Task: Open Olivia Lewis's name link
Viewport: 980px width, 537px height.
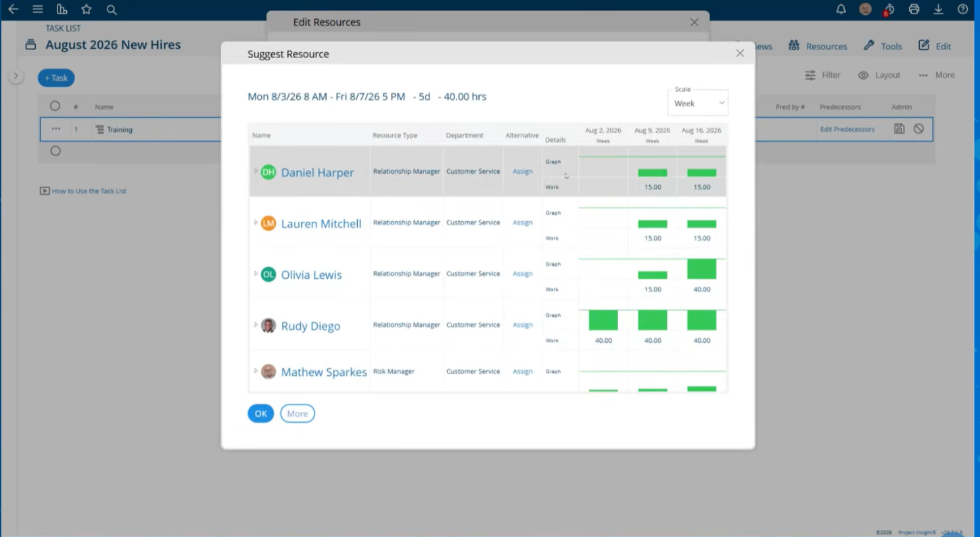Action: click(311, 275)
